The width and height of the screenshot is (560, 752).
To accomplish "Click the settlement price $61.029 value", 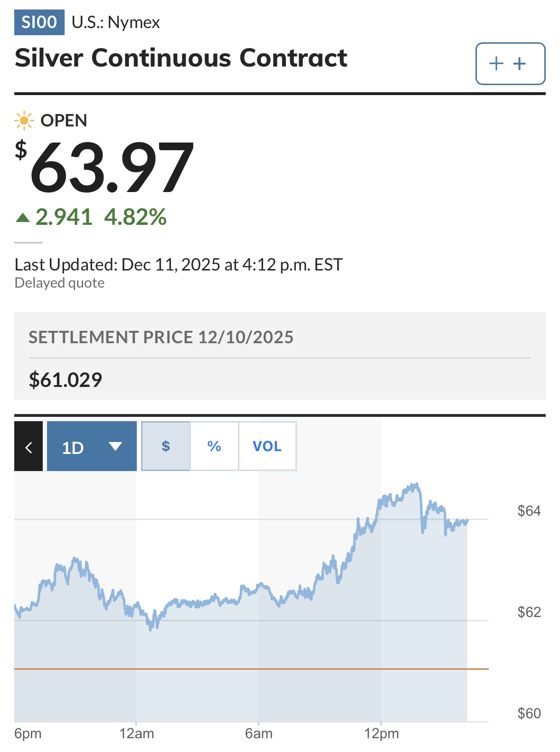I will click(66, 380).
